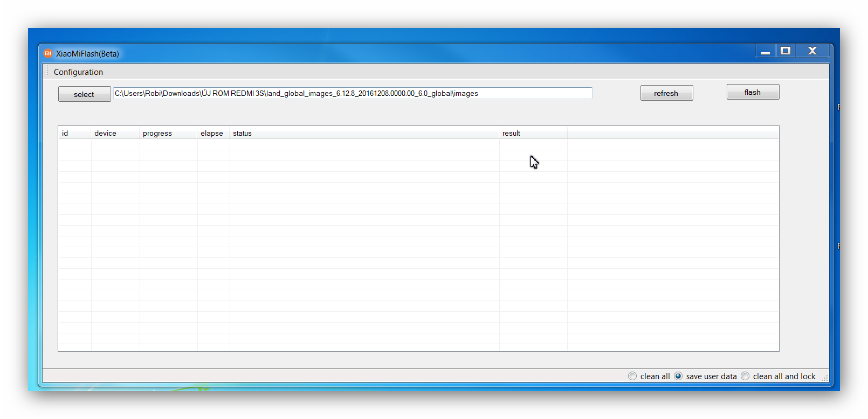Click the window resize grip corner
Screen dimensions: 868x419
tap(825, 379)
